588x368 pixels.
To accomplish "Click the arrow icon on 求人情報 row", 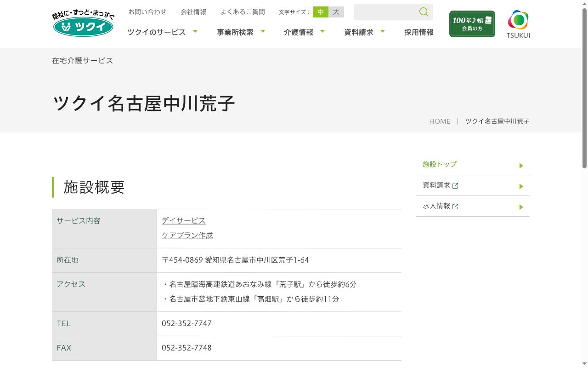I will tap(521, 207).
